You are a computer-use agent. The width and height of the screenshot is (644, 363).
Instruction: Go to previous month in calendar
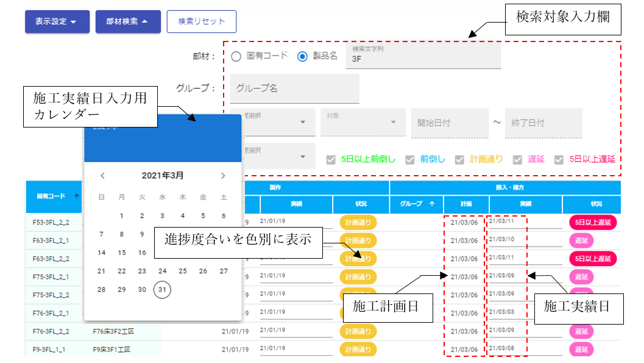click(102, 174)
